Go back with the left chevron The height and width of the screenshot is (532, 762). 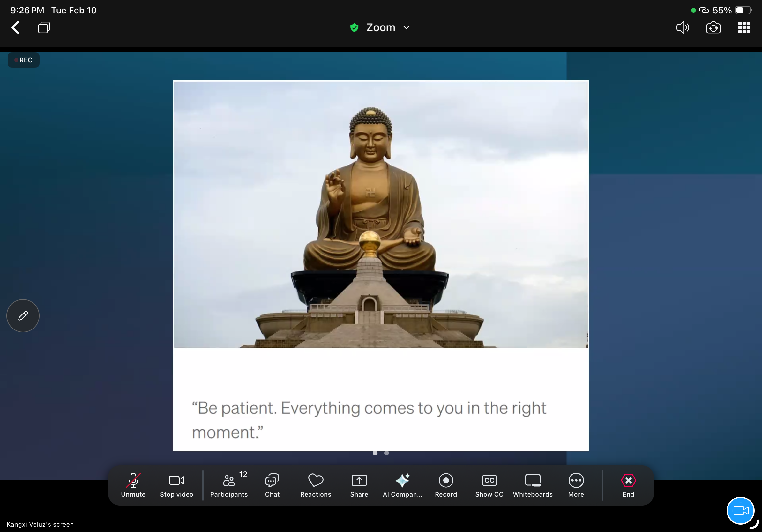click(16, 27)
